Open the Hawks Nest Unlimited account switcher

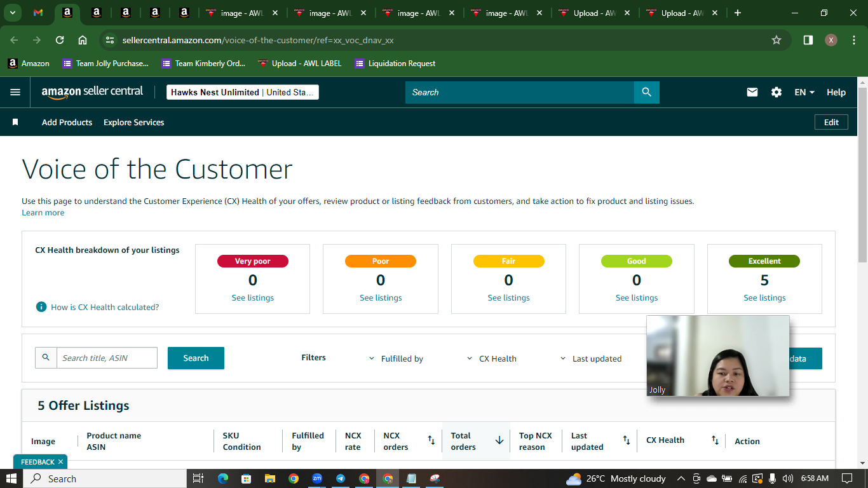(242, 92)
